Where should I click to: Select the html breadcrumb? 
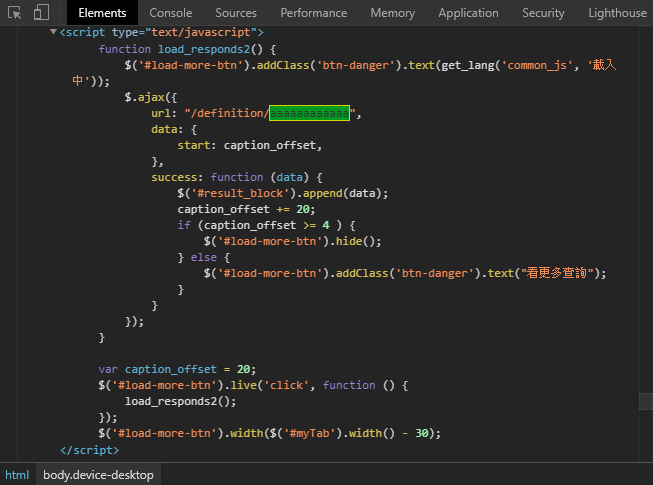pyautogui.click(x=17, y=475)
